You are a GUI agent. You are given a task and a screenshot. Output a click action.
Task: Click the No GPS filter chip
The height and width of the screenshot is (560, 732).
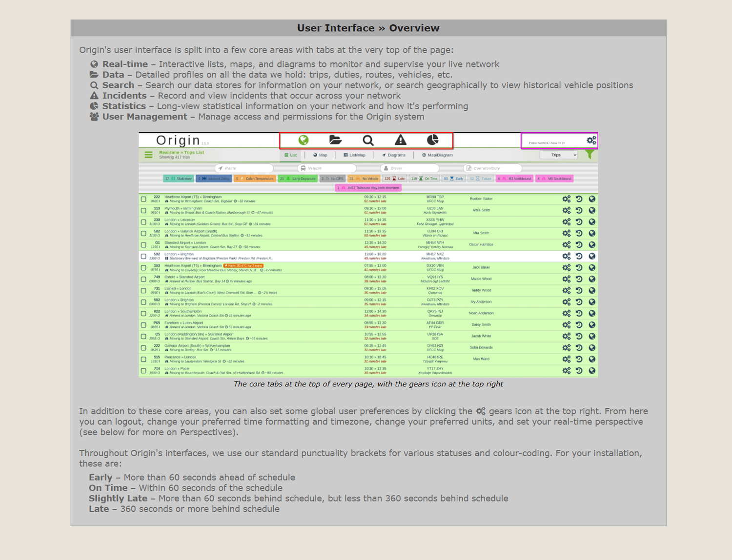[x=332, y=179]
